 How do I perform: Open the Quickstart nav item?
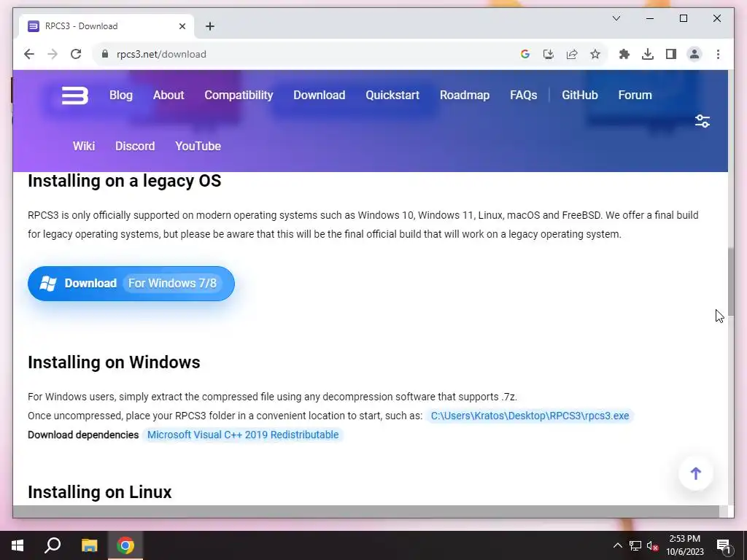point(392,96)
